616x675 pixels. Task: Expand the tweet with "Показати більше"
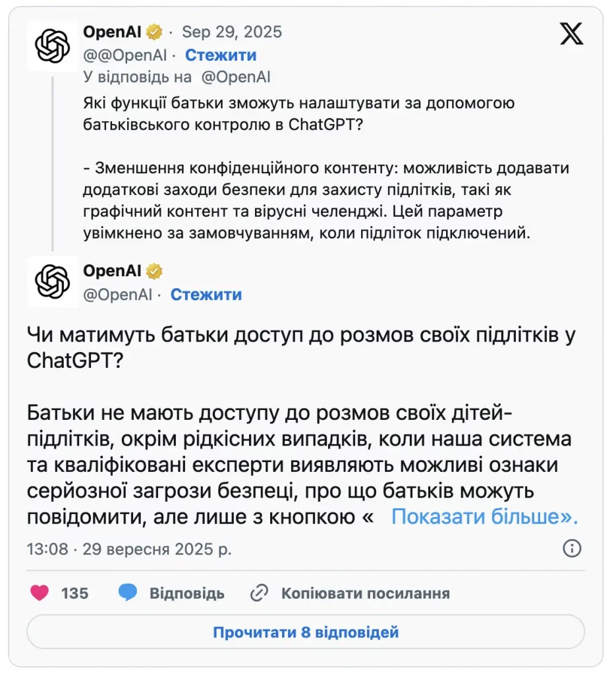(484, 517)
